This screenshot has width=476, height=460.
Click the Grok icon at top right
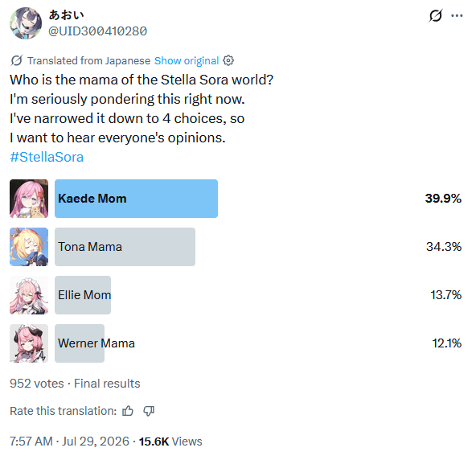435,16
